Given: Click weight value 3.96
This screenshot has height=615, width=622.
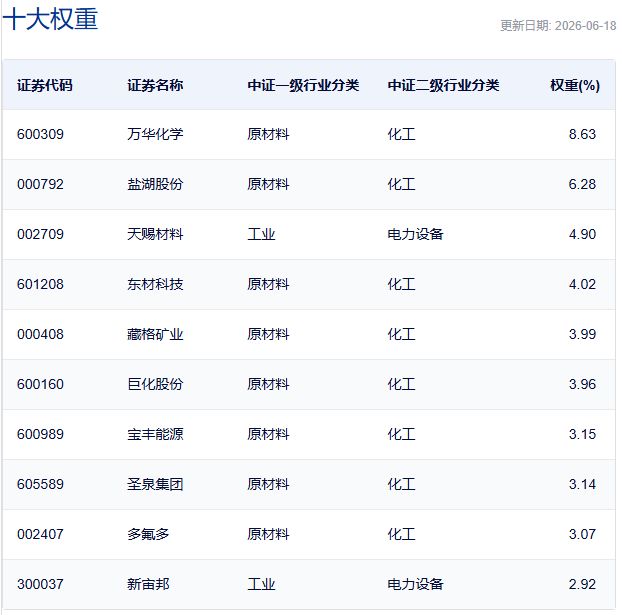Looking at the screenshot, I should [582, 384].
